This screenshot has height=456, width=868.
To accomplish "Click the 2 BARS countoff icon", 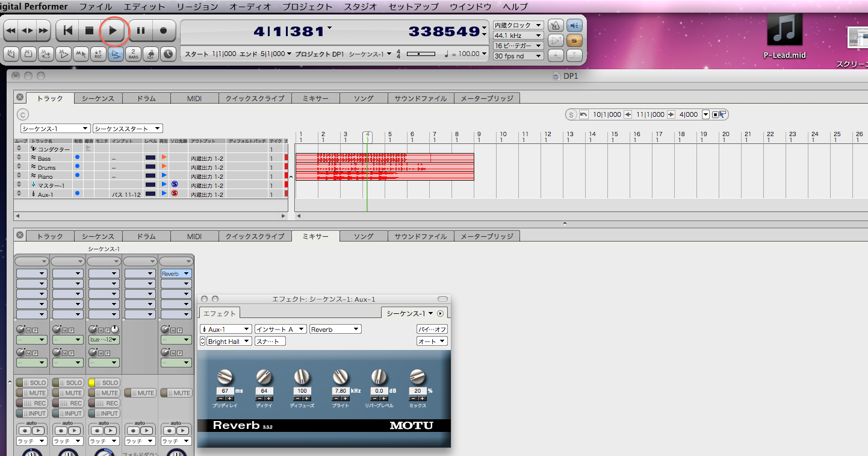I will coord(133,54).
